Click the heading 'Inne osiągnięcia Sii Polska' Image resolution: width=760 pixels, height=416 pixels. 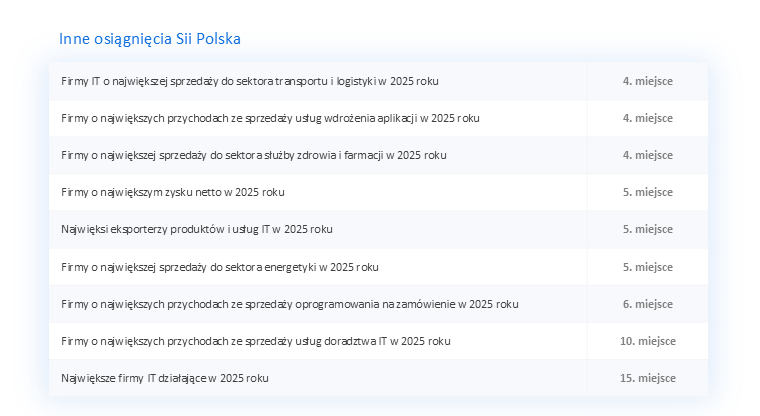pyautogui.click(x=150, y=39)
